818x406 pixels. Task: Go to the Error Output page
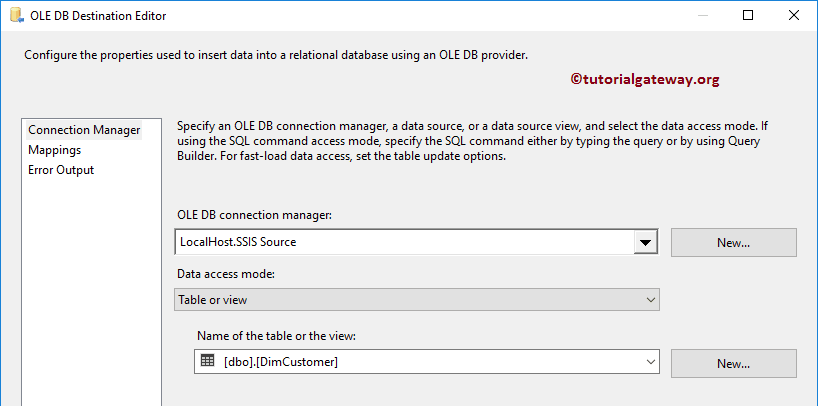(x=61, y=170)
